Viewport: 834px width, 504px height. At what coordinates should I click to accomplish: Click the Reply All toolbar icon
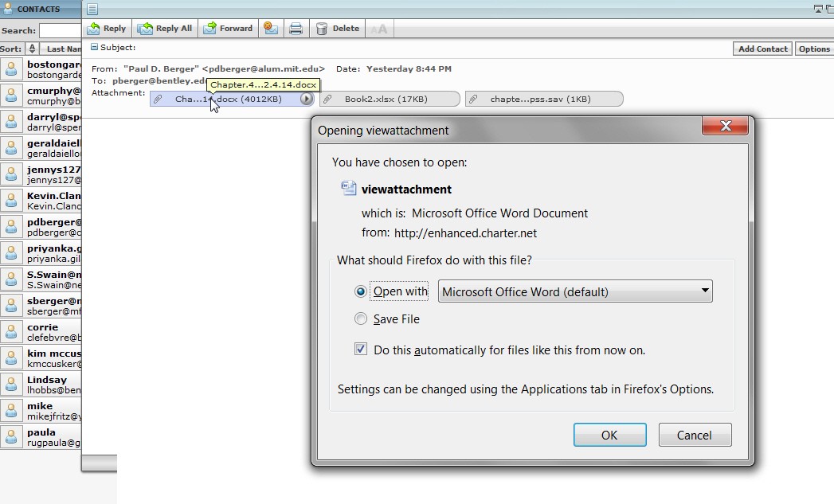coord(145,29)
